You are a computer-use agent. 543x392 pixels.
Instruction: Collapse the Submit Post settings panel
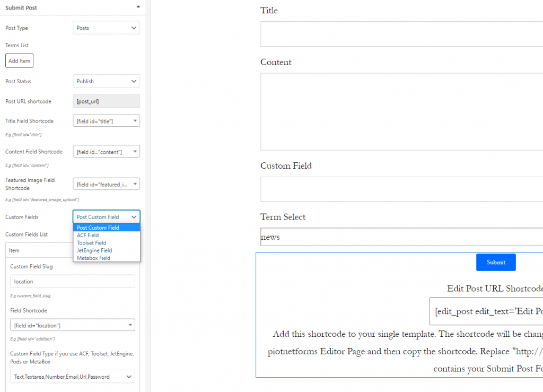[x=139, y=7]
